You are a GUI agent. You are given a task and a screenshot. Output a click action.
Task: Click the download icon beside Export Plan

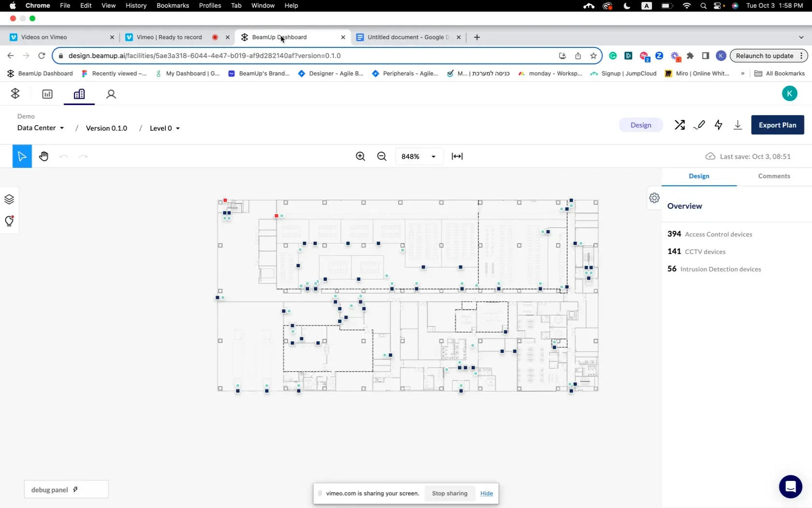click(x=738, y=125)
